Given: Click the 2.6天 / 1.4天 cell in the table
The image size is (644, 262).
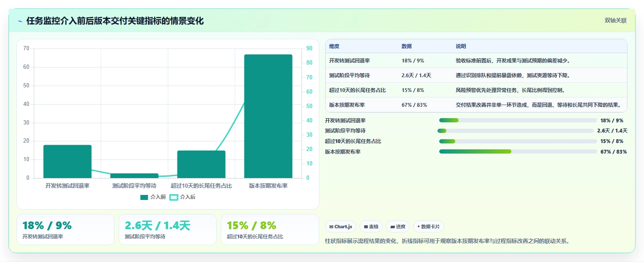Looking at the screenshot, I should click(416, 76).
